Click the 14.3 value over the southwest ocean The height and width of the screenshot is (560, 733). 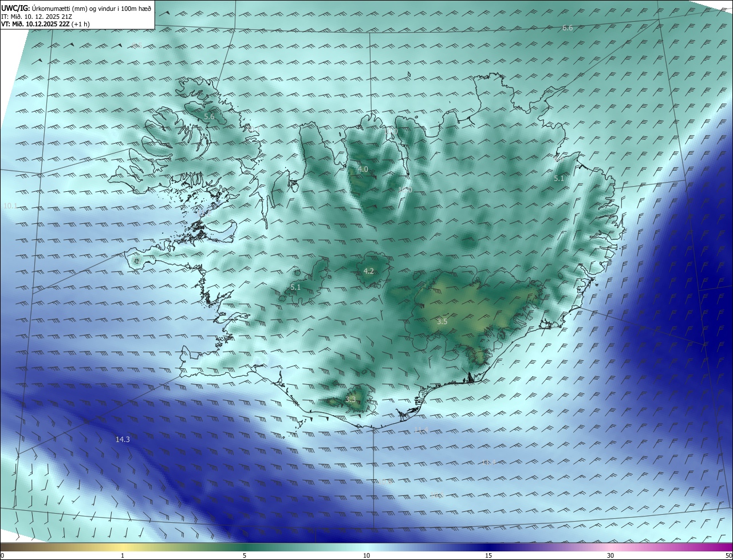pyautogui.click(x=123, y=439)
